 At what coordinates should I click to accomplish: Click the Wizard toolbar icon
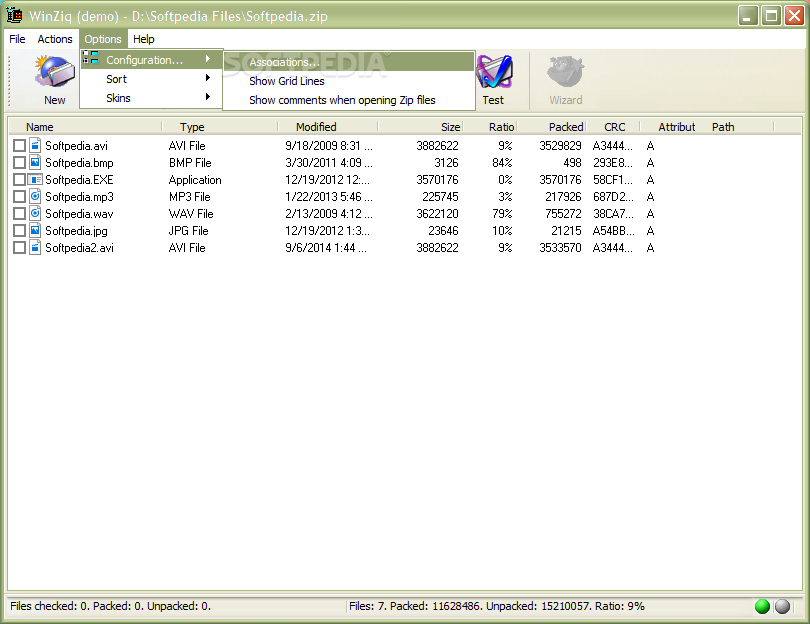[x=566, y=71]
